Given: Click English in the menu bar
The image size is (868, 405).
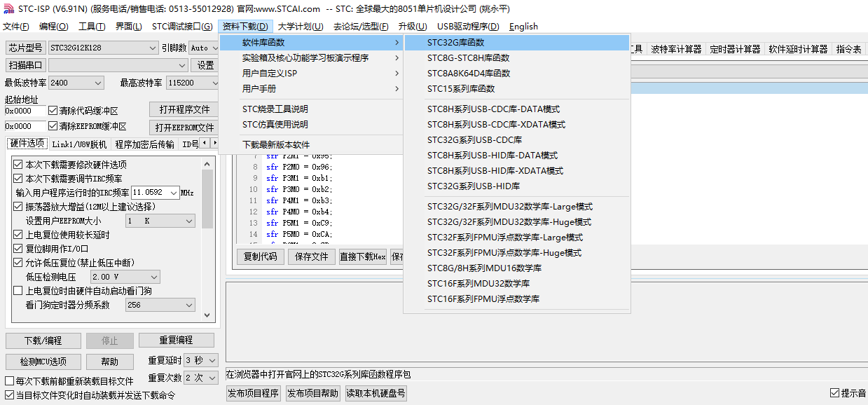Looking at the screenshot, I should click(x=523, y=27).
